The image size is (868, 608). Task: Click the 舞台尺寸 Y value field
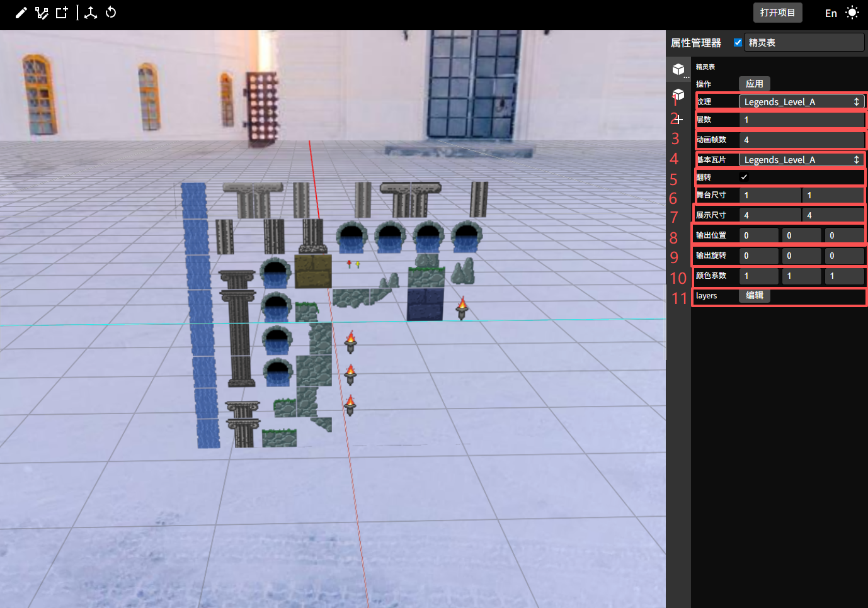coord(833,195)
